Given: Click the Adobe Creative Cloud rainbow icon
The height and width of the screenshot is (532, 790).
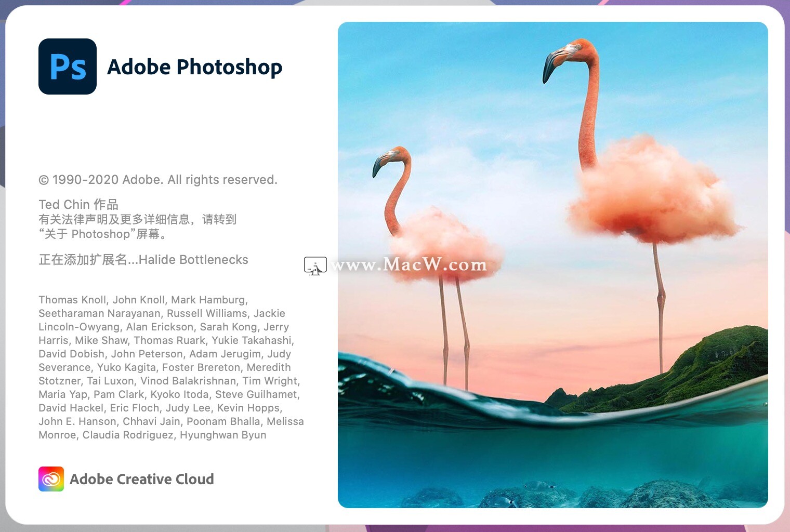Looking at the screenshot, I should [x=51, y=479].
